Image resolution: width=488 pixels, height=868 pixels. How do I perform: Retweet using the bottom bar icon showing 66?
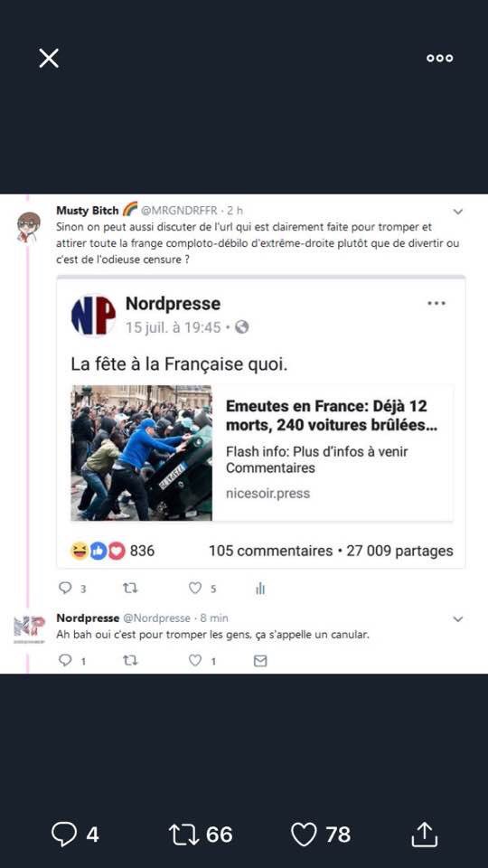185,835
